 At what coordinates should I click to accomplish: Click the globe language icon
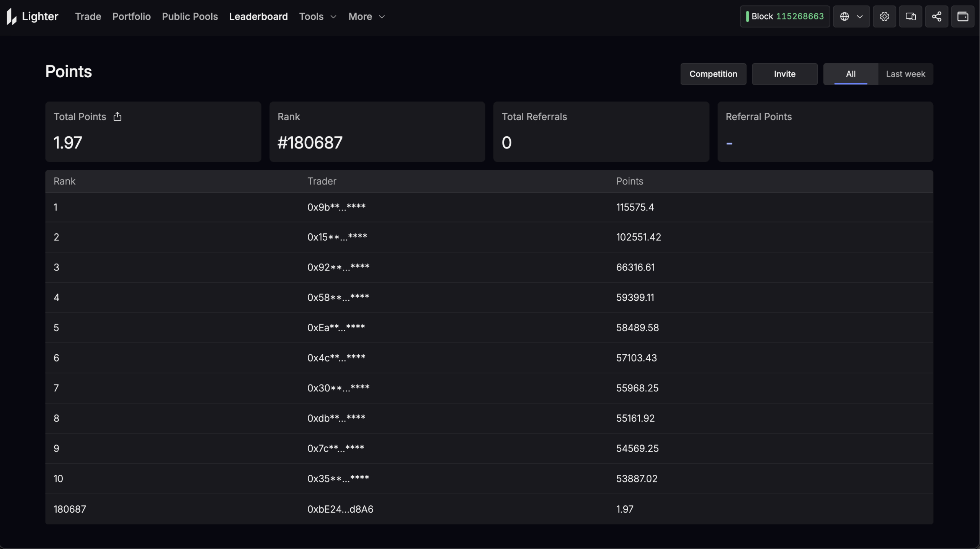click(x=844, y=16)
